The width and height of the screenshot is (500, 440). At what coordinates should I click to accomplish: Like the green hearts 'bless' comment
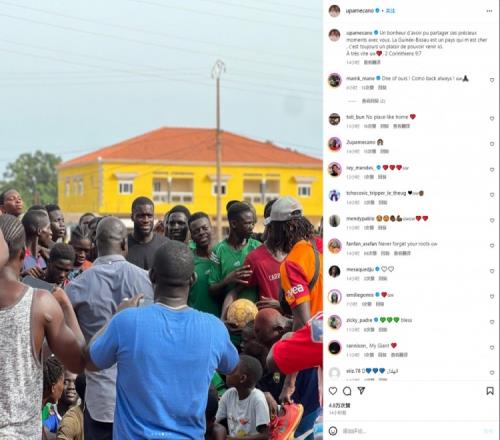(x=492, y=322)
